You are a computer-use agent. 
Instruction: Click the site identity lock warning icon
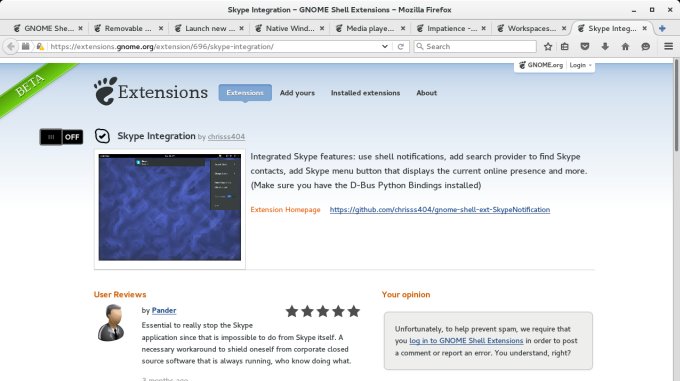[40, 46]
